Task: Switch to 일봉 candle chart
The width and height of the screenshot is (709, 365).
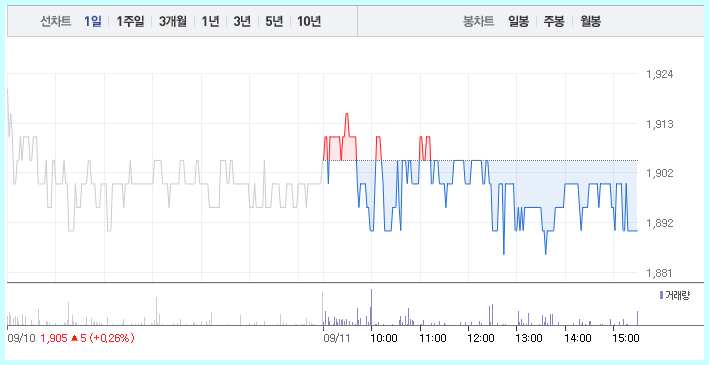Action: point(518,21)
